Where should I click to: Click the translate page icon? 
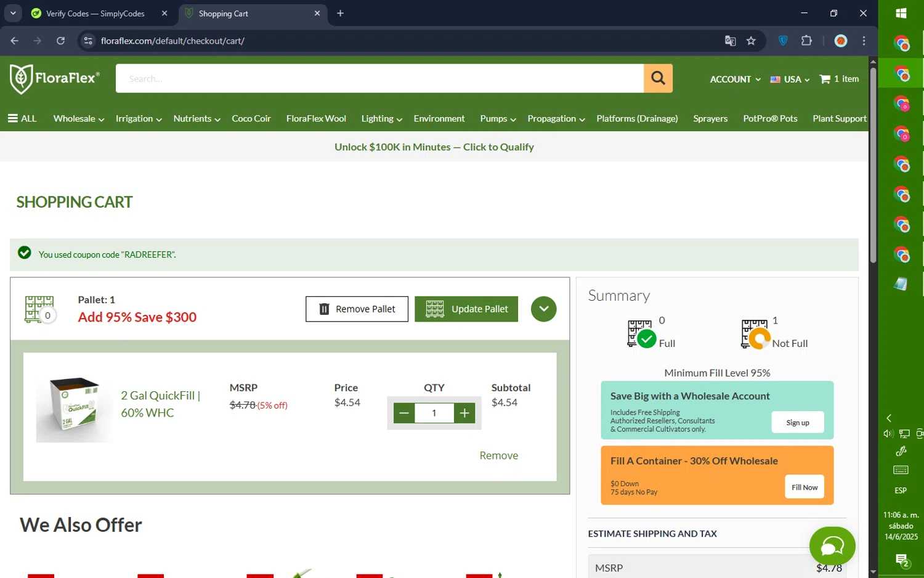coord(730,41)
